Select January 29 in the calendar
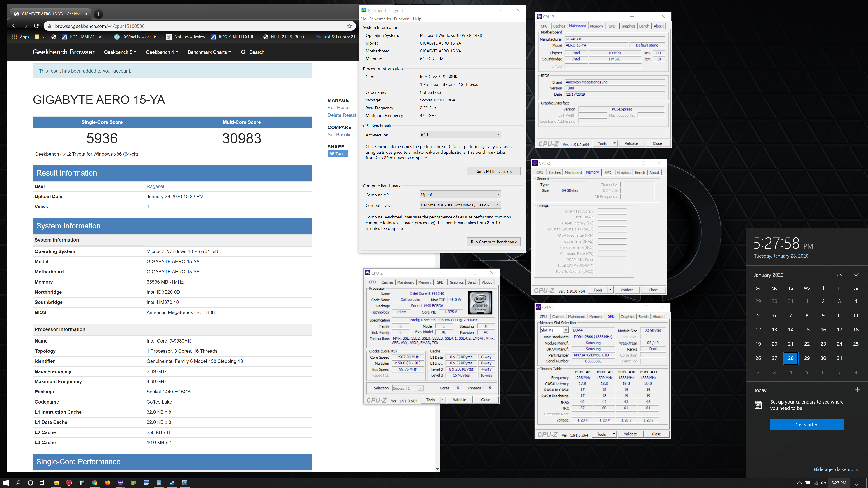This screenshot has height=488, width=868. 807,358
